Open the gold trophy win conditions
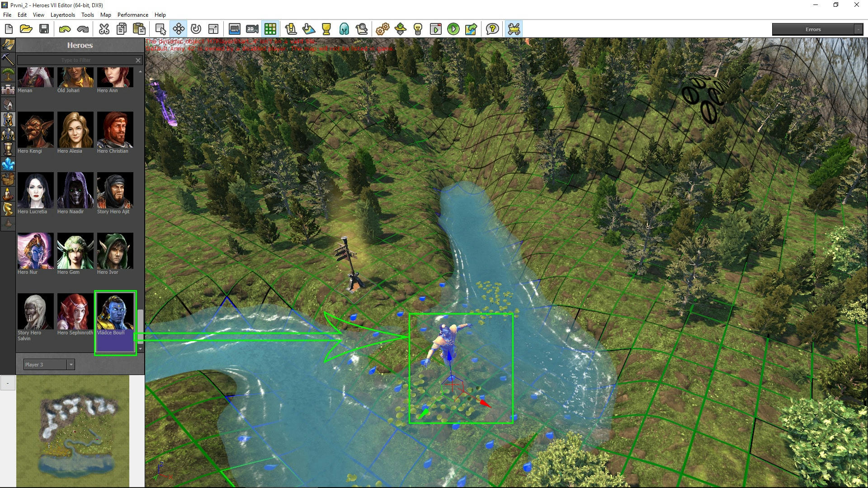Image resolution: width=868 pixels, height=488 pixels. (326, 29)
